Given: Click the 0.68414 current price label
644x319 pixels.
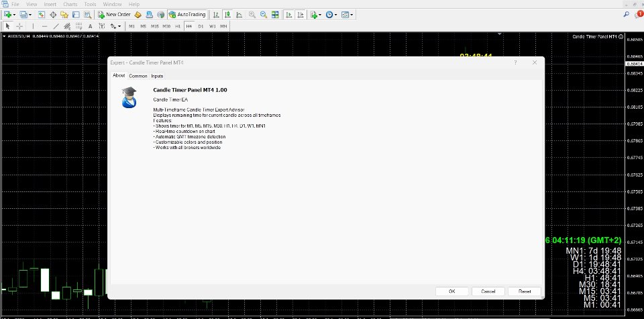Looking at the screenshot, I should tap(634, 64).
